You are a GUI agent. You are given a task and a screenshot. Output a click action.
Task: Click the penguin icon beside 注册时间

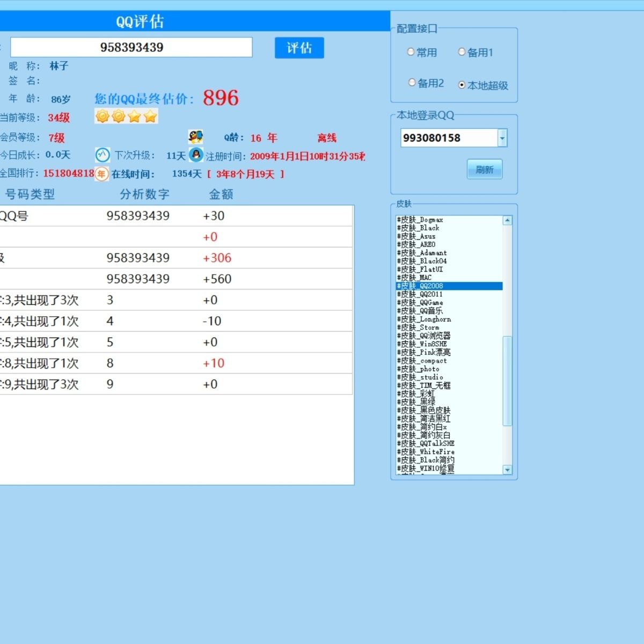(196, 155)
